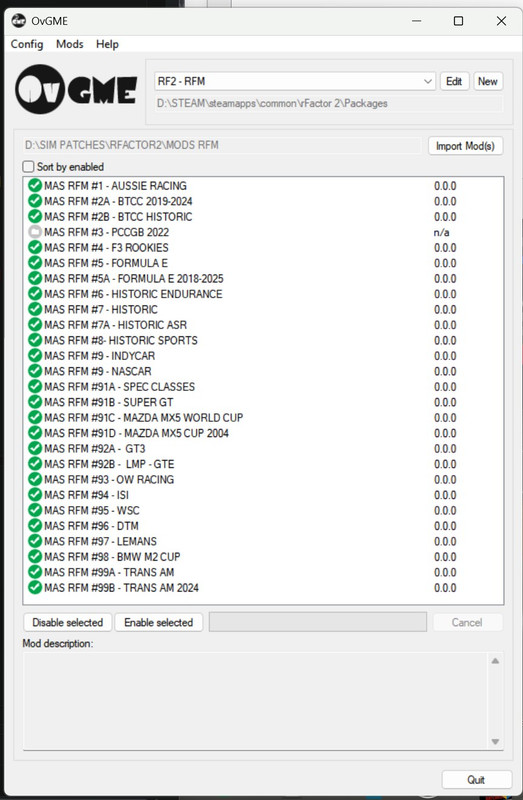Click the n/a version value of PCCGB 2022

pos(441,233)
